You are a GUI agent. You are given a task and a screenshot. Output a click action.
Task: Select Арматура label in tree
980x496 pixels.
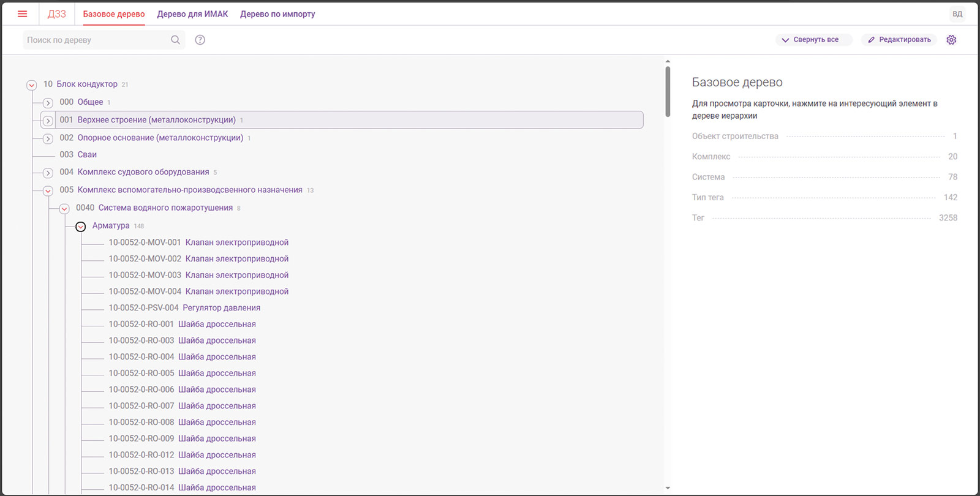coord(111,225)
